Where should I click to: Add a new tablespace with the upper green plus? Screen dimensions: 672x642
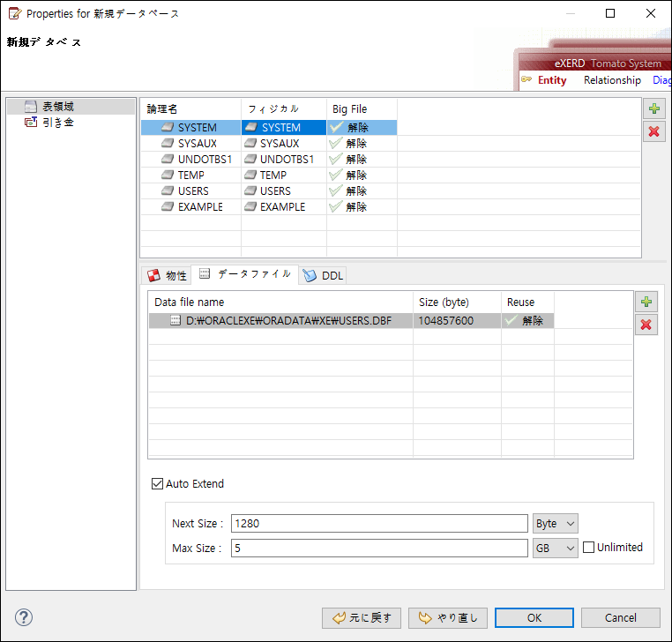pos(654,108)
